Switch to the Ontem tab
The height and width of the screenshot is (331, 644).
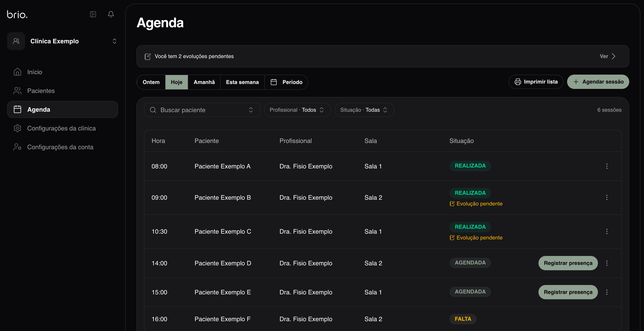click(x=151, y=82)
